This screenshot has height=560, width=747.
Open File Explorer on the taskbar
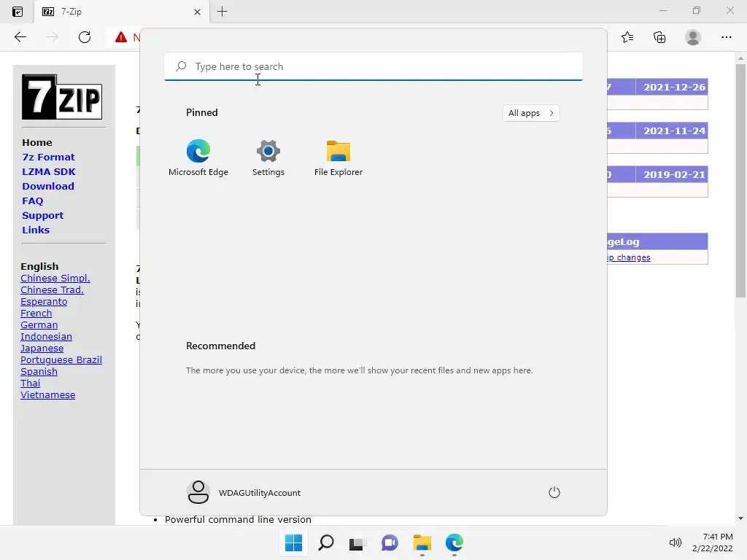pyautogui.click(x=422, y=542)
